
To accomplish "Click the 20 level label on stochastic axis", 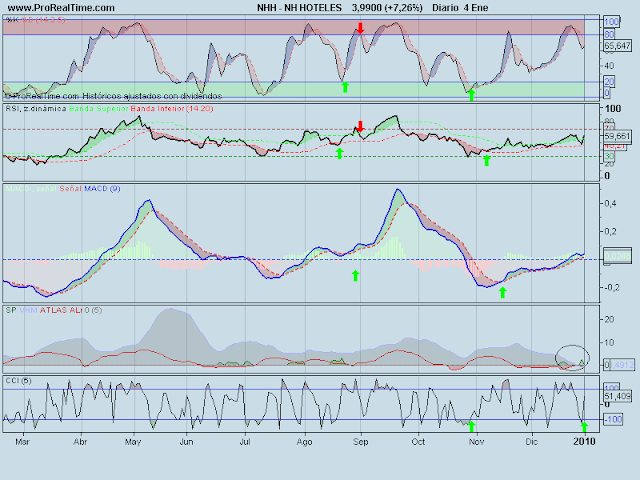I will (x=609, y=81).
